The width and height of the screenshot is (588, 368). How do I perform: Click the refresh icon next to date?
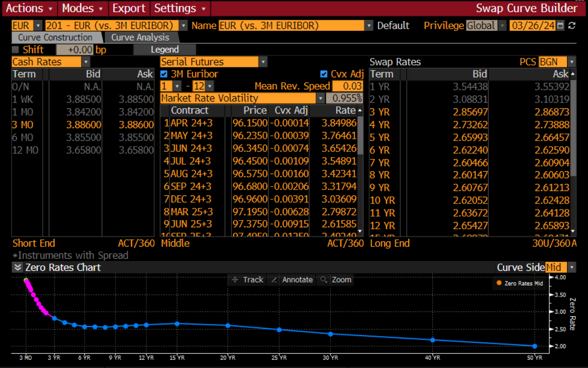572,26
